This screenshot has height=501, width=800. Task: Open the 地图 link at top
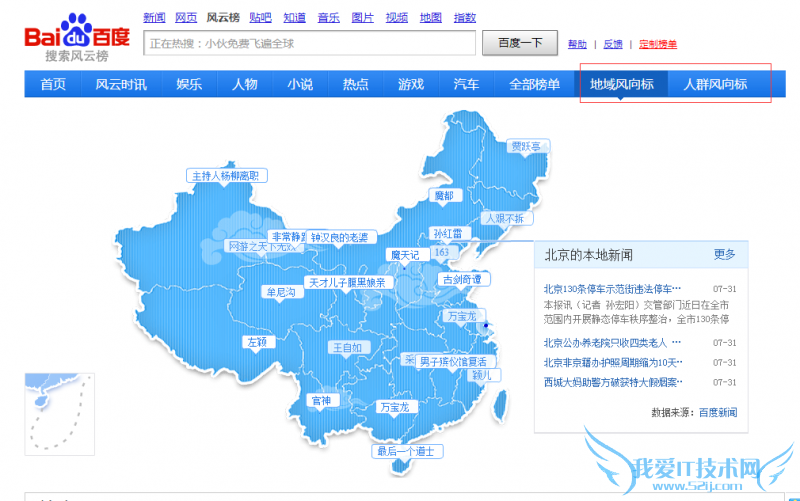(431, 18)
